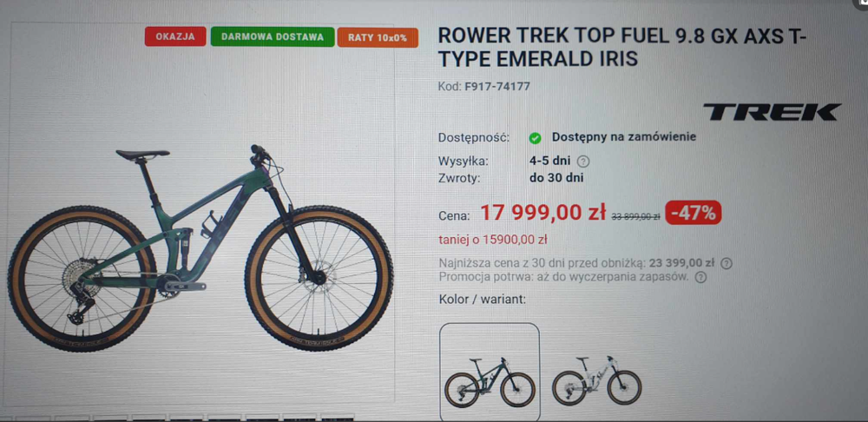The height and width of the screenshot is (422, 868).
Task: Click the taniej o 15900,00 zł savings text
Action: click(493, 240)
